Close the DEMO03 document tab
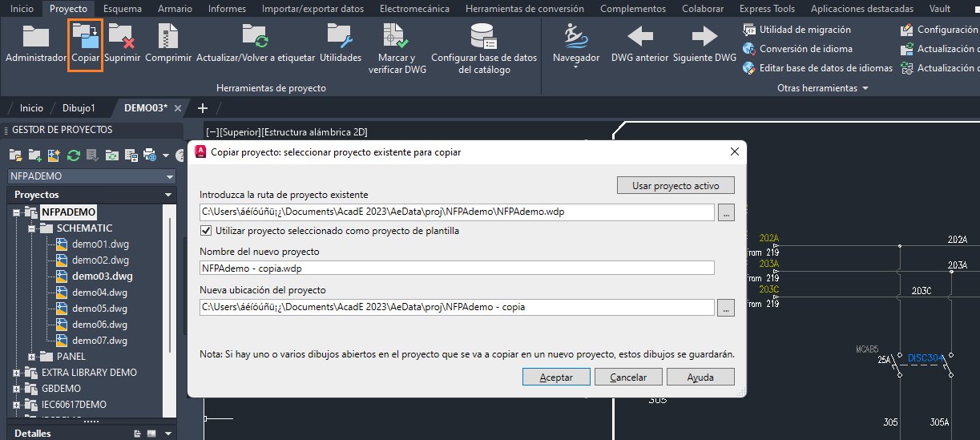The image size is (980, 440). [178, 108]
